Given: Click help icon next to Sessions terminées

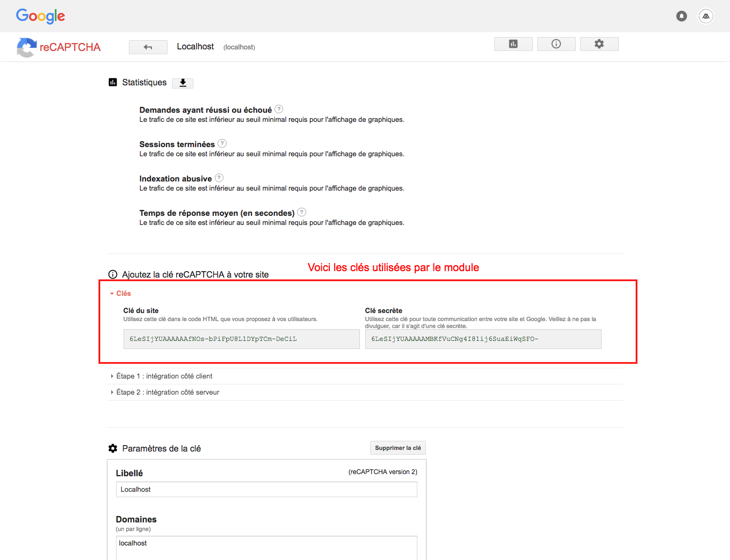Looking at the screenshot, I should coord(222,144).
